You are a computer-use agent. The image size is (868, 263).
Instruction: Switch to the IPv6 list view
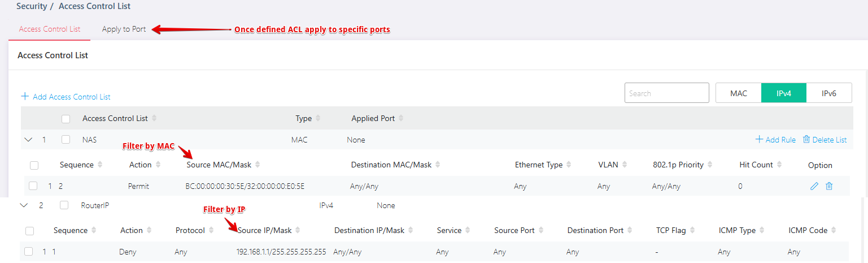point(829,93)
